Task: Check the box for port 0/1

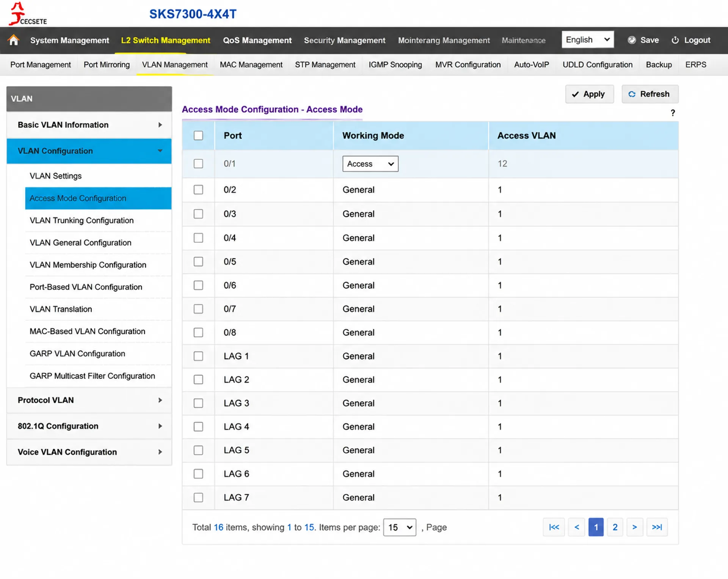Action: [198, 164]
